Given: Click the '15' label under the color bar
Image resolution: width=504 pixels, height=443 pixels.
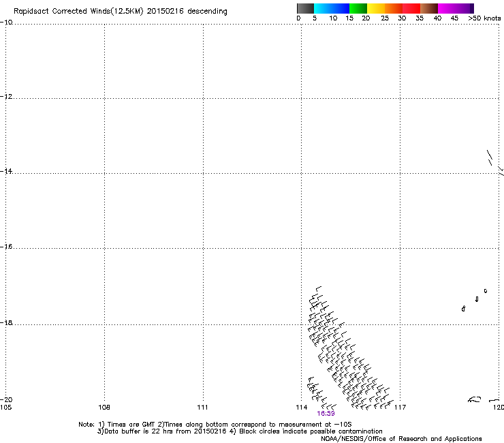Looking at the screenshot, I should [349, 18].
